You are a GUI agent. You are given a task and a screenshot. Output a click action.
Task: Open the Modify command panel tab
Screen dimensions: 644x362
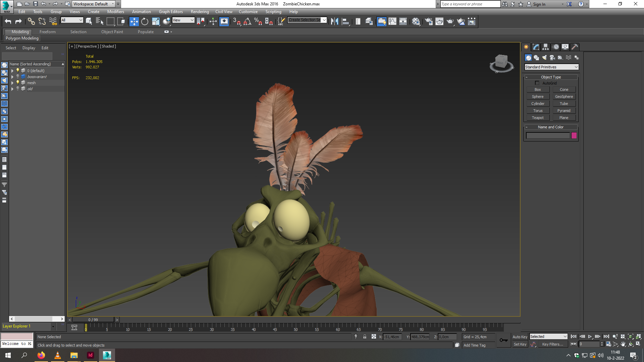tap(536, 47)
